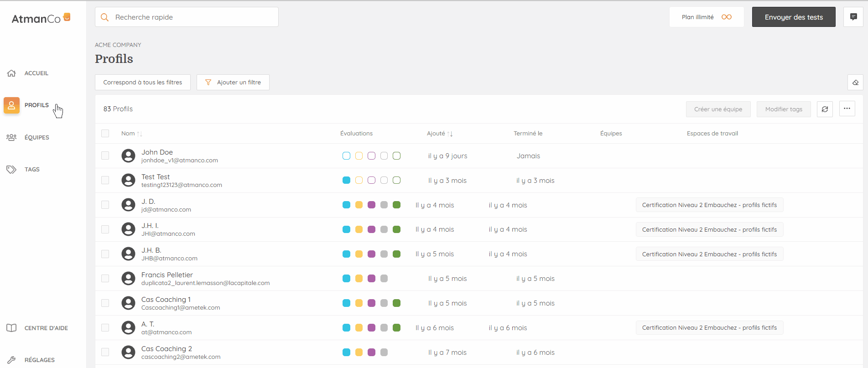Click the '83 Profils' count text
This screenshot has height=368, width=868.
click(x=118, y=109)
